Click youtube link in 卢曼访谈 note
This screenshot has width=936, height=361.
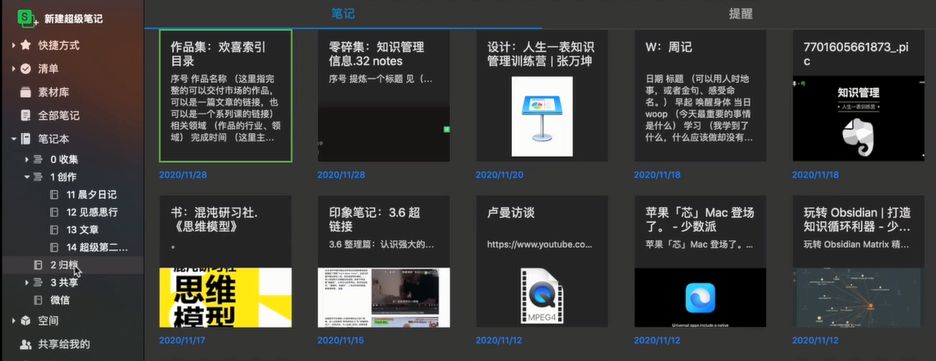coord(540,245)
